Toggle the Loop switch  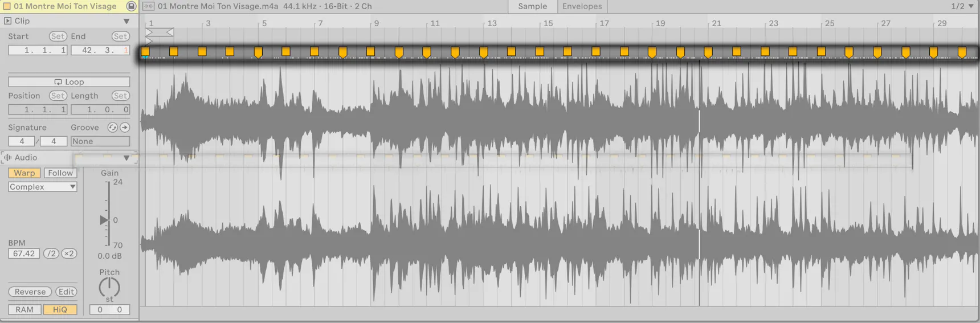point(69,81)
